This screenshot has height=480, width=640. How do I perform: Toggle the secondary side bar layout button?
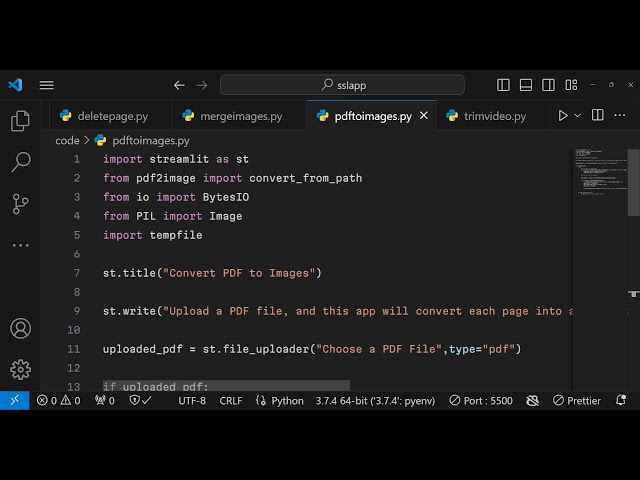pyautogui.click(x=548, y=85)
